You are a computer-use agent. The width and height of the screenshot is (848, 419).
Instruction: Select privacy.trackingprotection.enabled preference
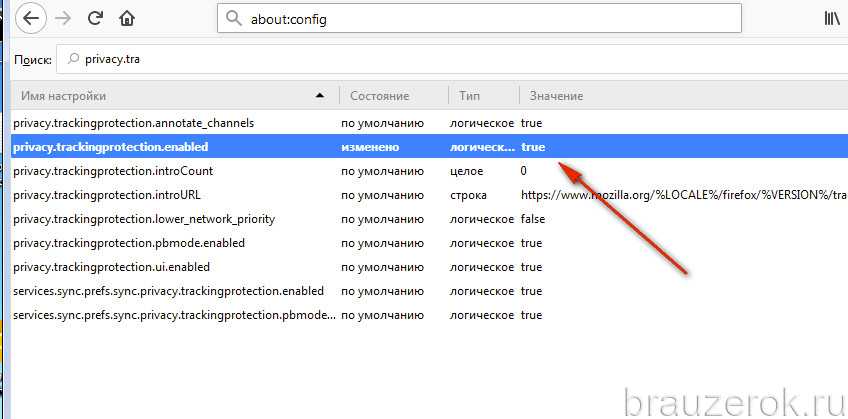tap(429, 147)
